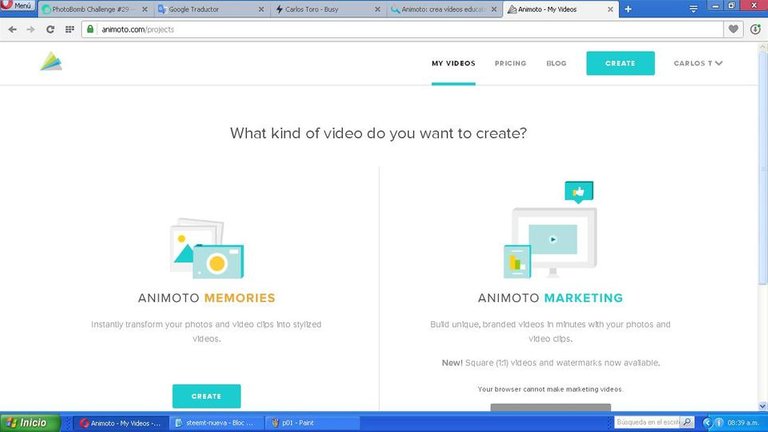Click the gray button under marketing notice
This screenshot has width=768, height=432.
(x=551, y=408)
